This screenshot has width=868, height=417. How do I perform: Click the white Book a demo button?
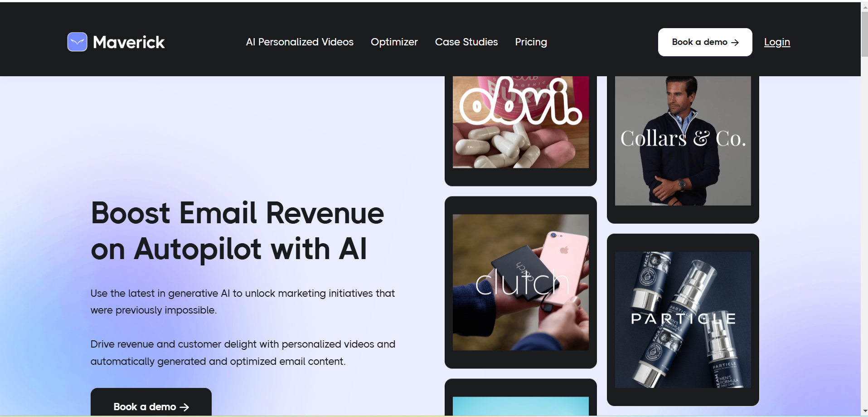click(705, 42)
